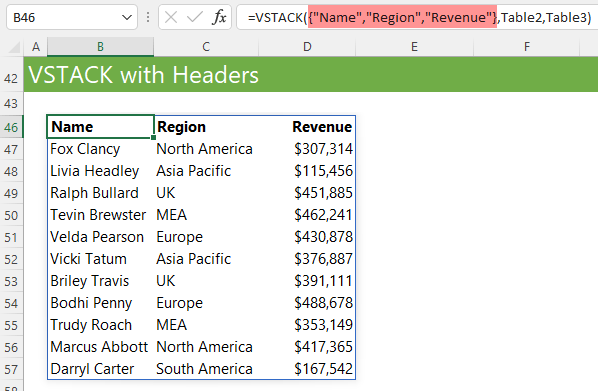This screenshot has height=391, width=598.
Task: Open the Name Box dropdown arrow
Action: 127,18
